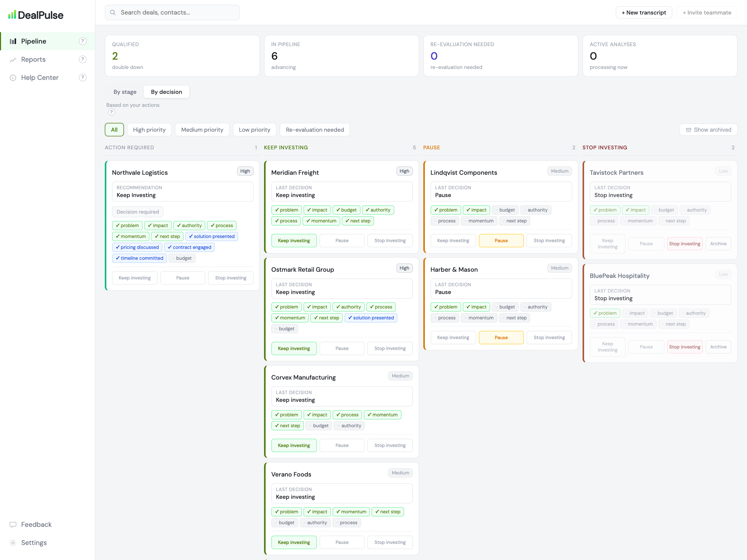The width and height of the screenshot is (747, 560).
Task: Choose Keep investing for Lindqvist Components
Action: pyautogui.click(x=453, y=241)
